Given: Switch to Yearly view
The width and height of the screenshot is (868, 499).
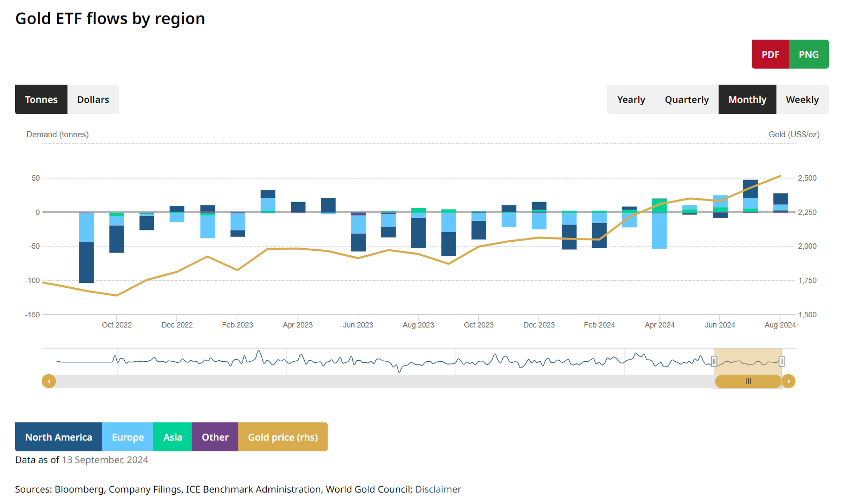Looking at the screenshot, I should pyautogui.click(x=631, y=100).
